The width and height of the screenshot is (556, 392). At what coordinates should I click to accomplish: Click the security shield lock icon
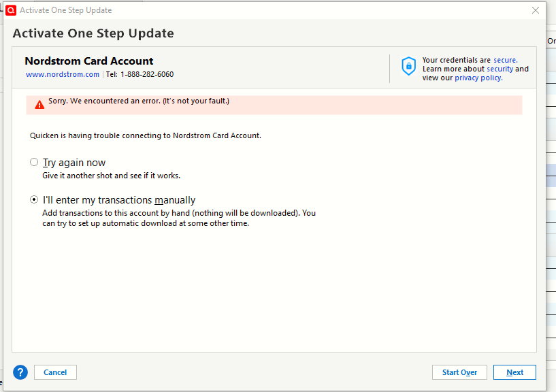408,66
